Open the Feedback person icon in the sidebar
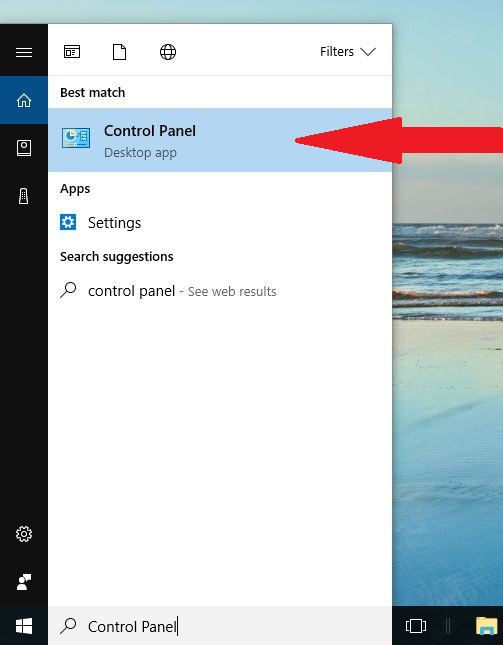 tap(24, 582)
